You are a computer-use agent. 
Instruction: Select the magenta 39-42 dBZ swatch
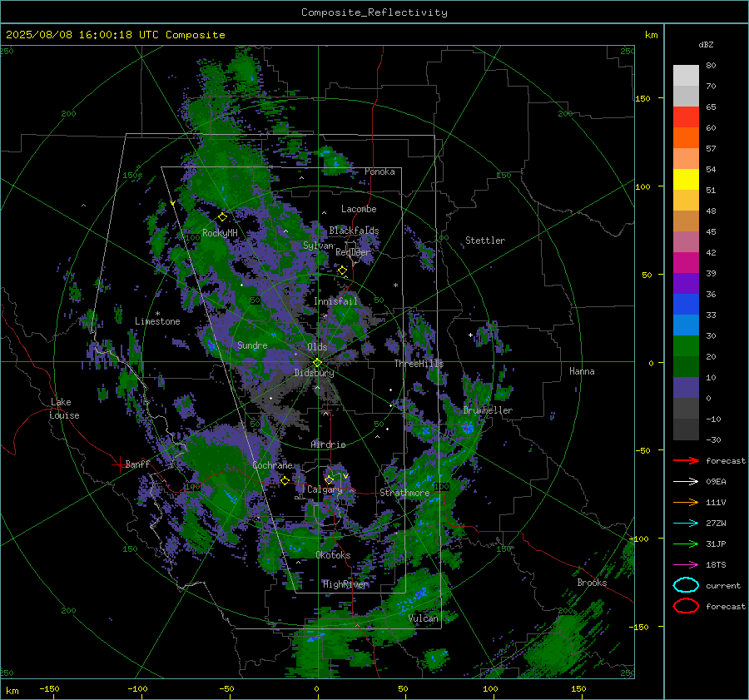tap(686, 263)
